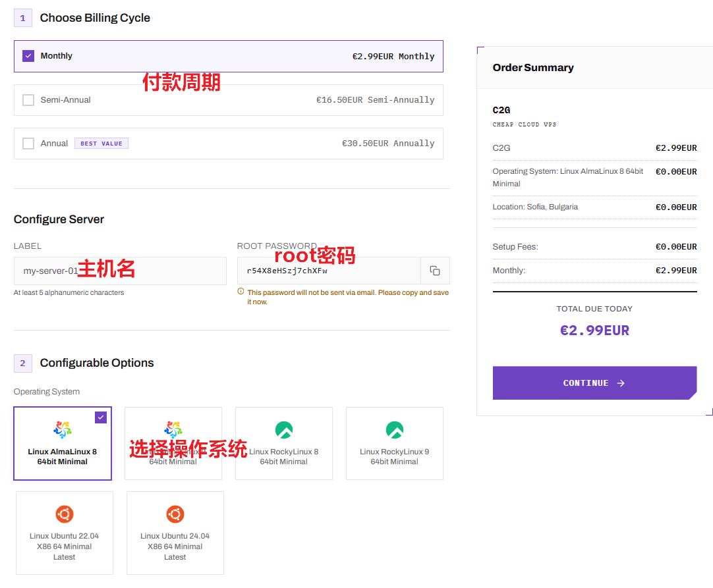
Task: Choose Linux Ubuntu 24.04 X86 64 Minimal card
Action: [x=175, y=533]
